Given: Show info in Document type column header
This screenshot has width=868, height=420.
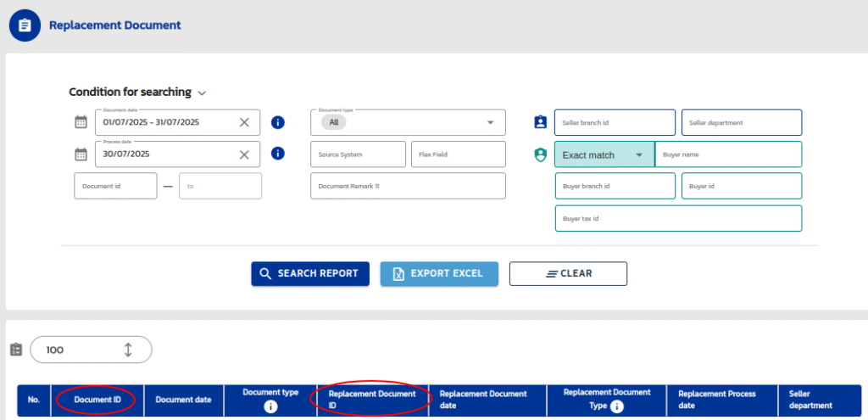Looking at the screenshot, I should 270,406.
